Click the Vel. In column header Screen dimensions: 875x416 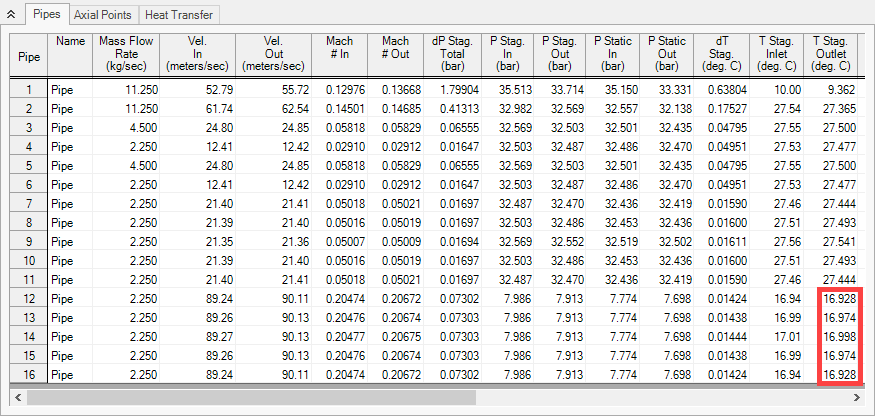(197, 54)
